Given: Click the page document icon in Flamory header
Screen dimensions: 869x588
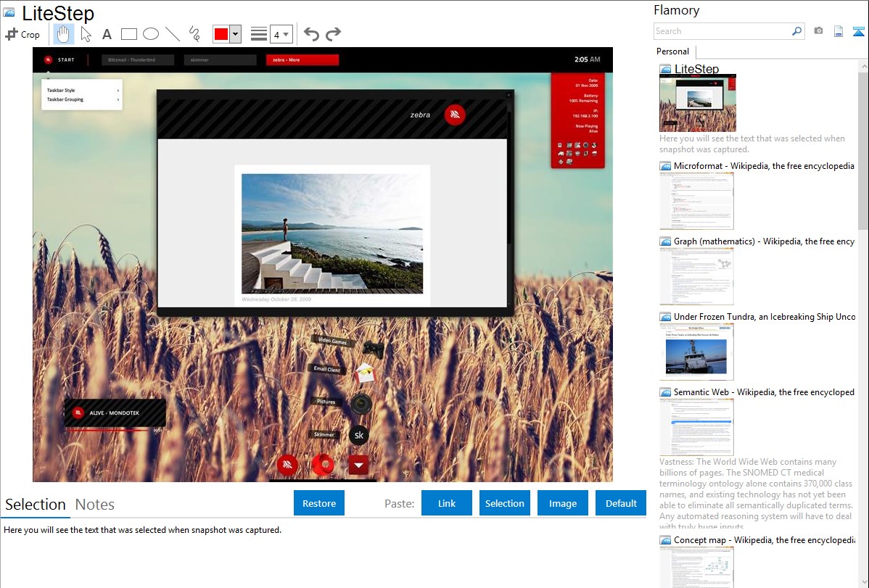Looking at the screenshot, I should pos(839,31).
